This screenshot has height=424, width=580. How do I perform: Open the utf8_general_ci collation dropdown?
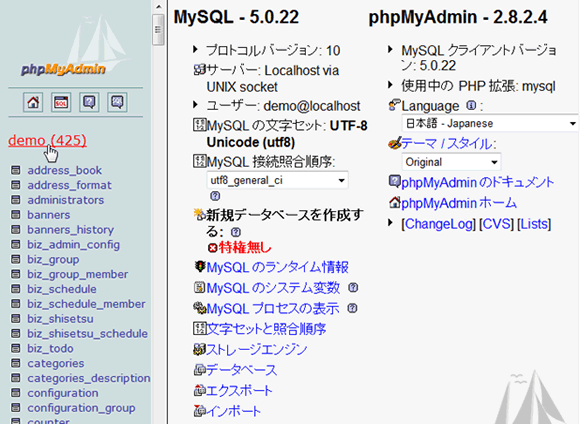pyautogui.click(x=277, y=181)
